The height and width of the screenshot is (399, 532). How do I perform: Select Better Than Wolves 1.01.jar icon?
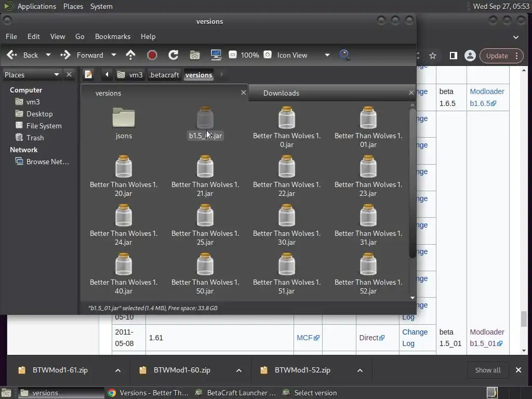coord(368,118)
